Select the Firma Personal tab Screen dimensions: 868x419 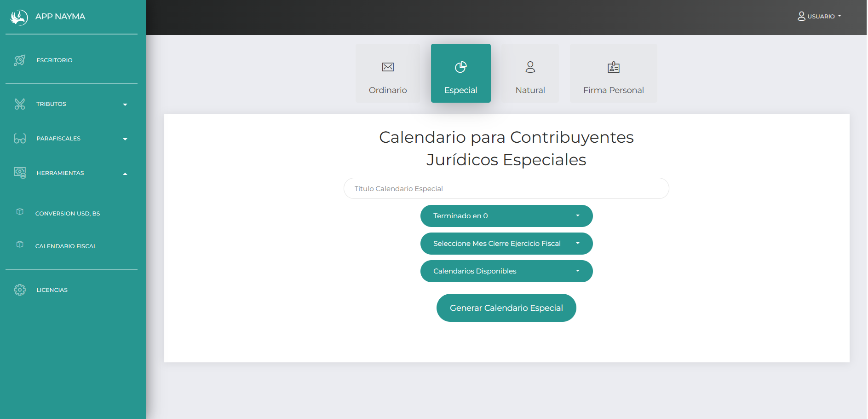pos(613,73)
